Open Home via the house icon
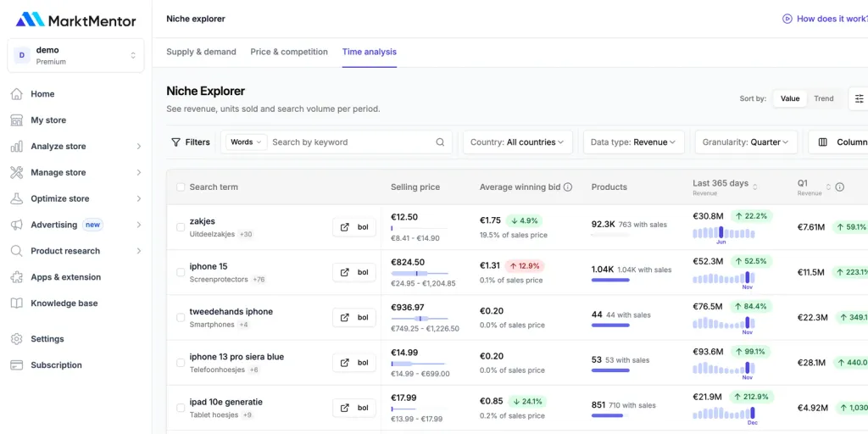Screen dimensions: 868x434 [17, 94]
